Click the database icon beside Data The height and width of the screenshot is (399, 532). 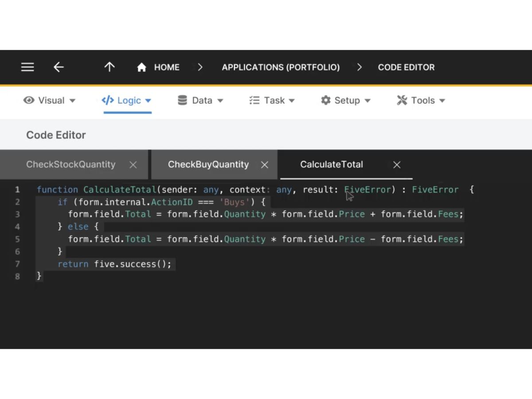pos(182,100)
